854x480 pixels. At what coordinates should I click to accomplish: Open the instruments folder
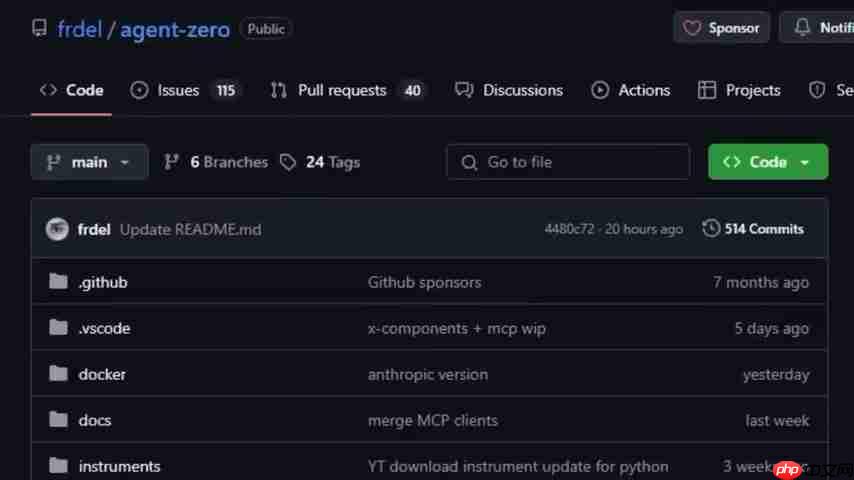click(x=119, y=467)
